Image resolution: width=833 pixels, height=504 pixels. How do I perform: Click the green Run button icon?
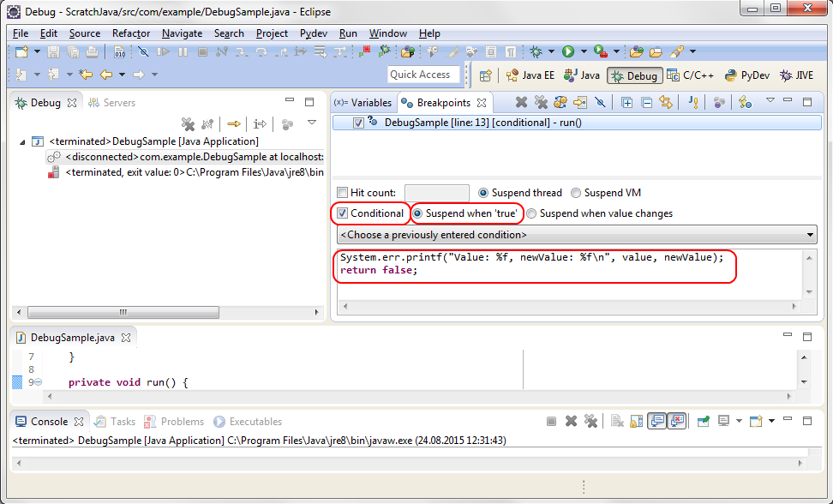click(x=568, y=51)
